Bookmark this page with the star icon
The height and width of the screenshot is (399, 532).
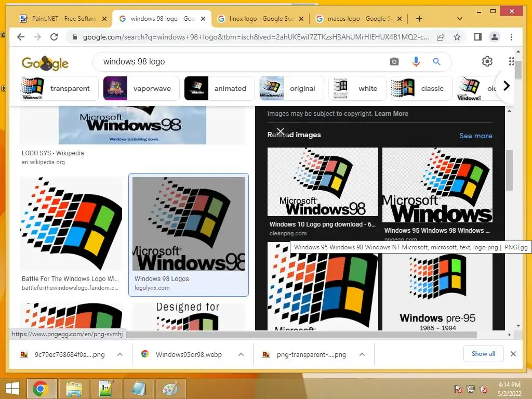pos(457,37)
